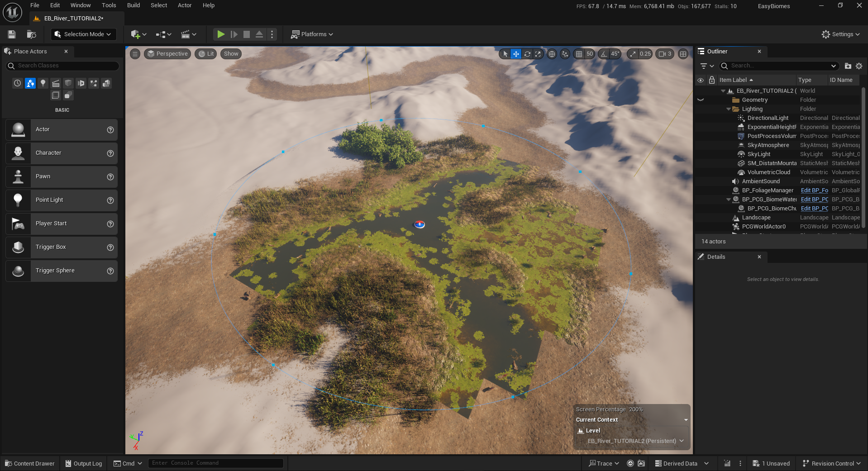
Task: Open the Content Drawer
Action: coord(29,463)
